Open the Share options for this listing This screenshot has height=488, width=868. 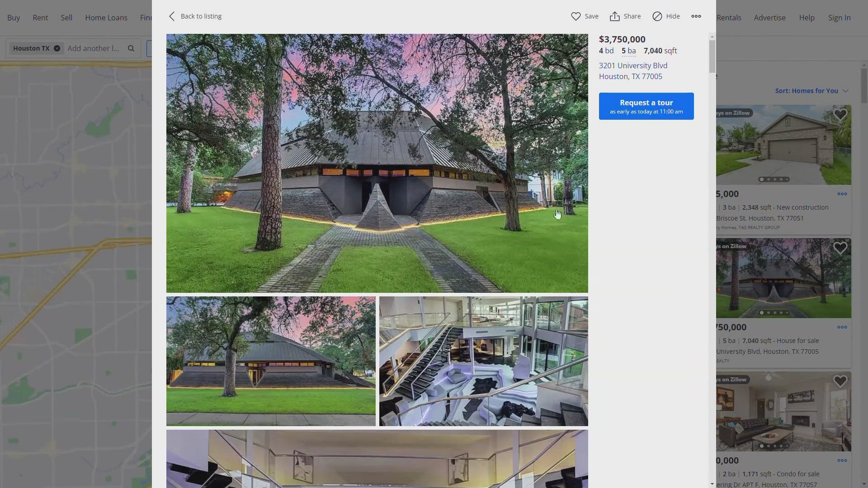pos(625,16)
